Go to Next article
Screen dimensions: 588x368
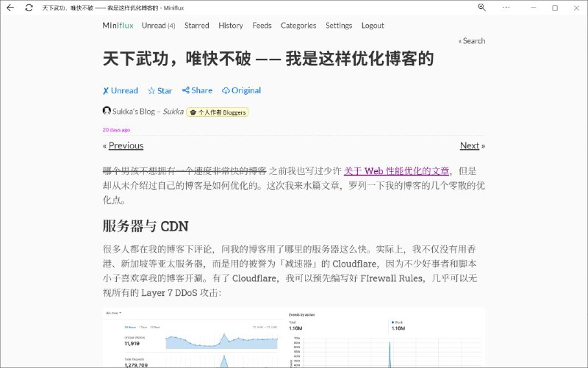(x=470, y=145)
